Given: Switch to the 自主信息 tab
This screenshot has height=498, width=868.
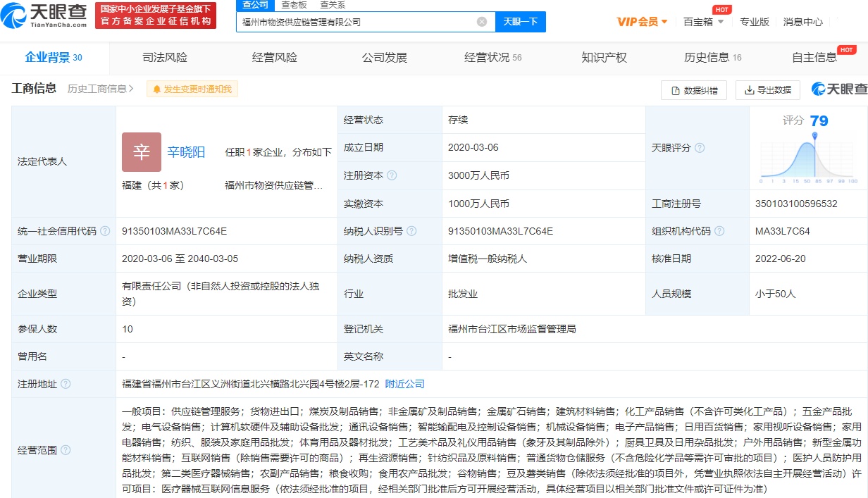Looking at the screenshot, I should click(814, 58).
